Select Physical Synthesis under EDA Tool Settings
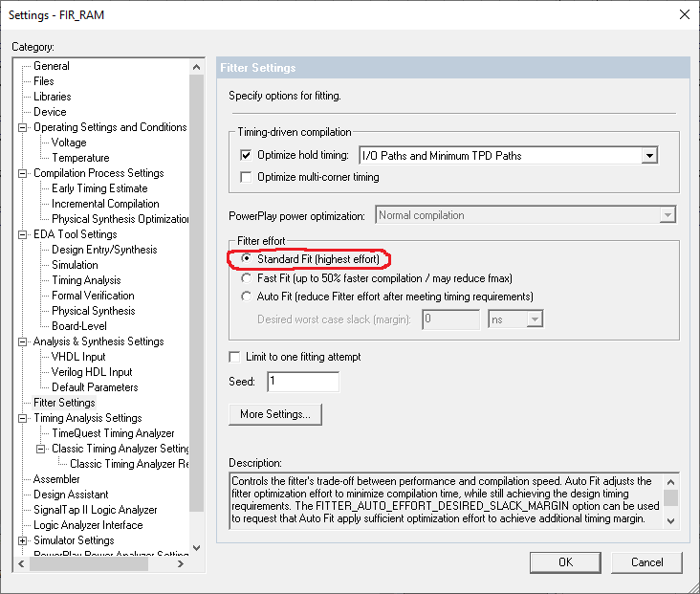The image size is (700, 594). point(94,311)
